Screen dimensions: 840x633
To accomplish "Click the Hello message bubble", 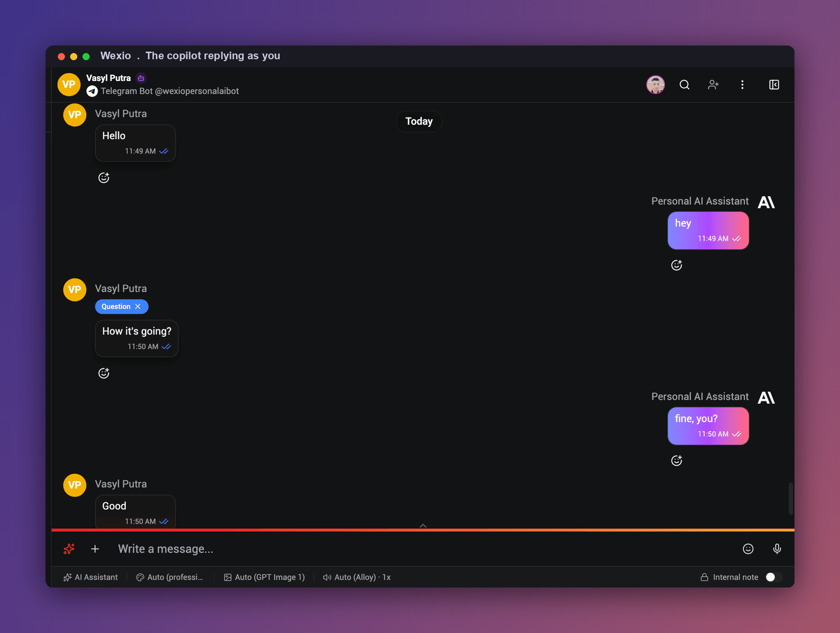I will (x=136, y=143).
